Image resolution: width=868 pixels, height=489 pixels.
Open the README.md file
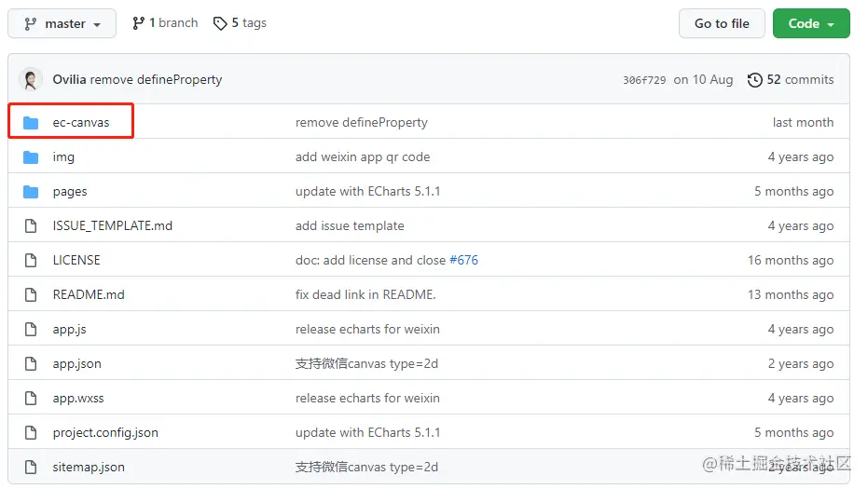(89, 295)
